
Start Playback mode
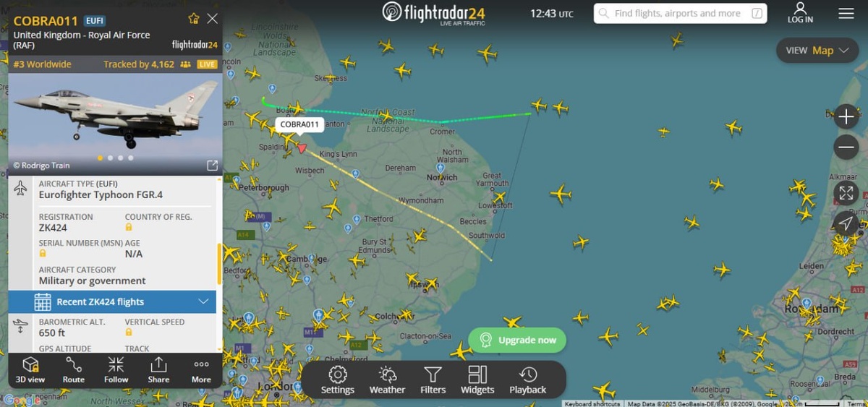point(528,380)
